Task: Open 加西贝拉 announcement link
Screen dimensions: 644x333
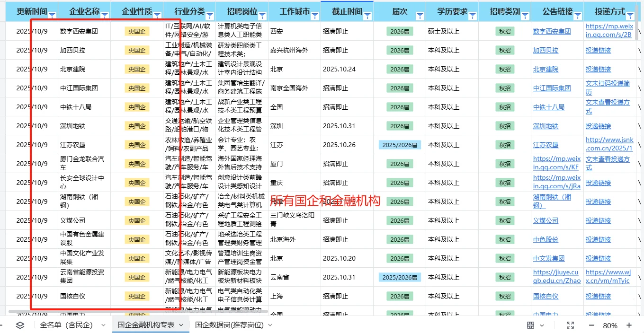Action: [x=546, y=50]
